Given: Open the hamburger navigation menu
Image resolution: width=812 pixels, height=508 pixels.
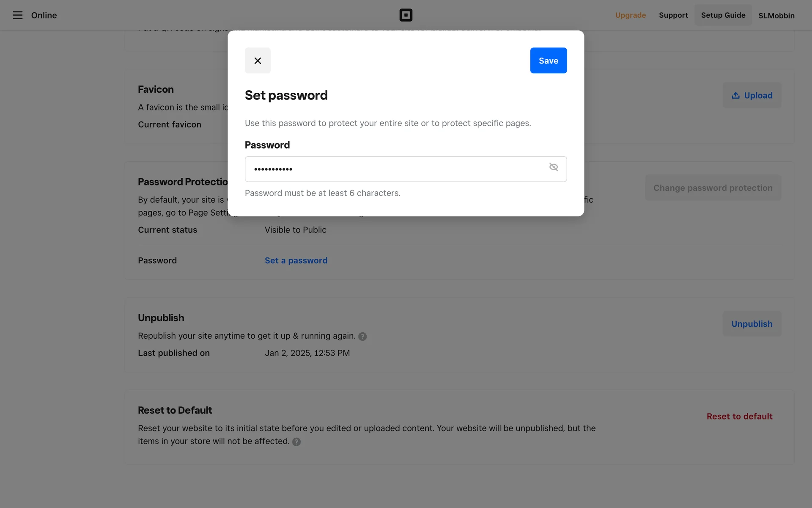Looking at the screenshot, I should pyautogui.click(x=17, y=15).
